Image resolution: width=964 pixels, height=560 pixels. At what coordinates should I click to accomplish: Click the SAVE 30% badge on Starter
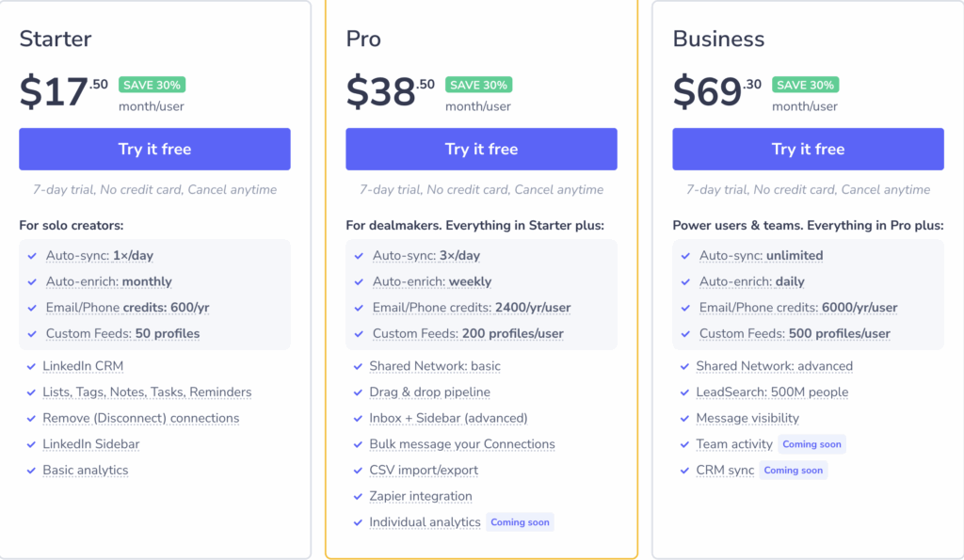click(x=152, y=84)
